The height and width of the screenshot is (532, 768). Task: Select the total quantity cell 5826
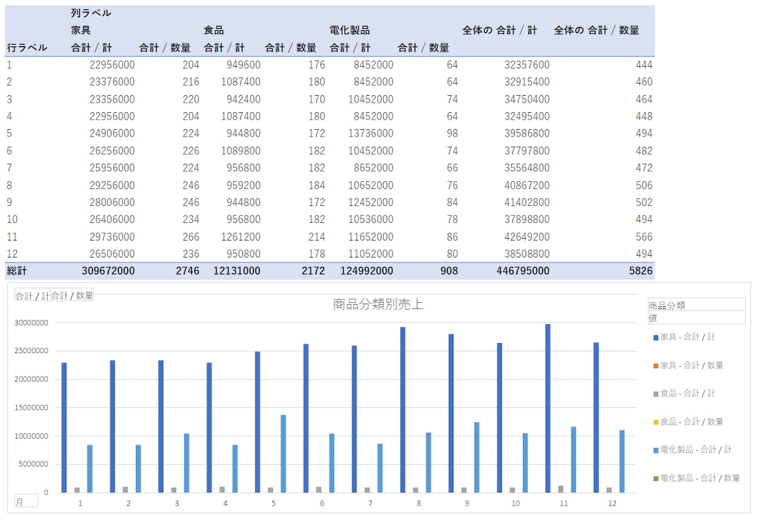pos(641,271)
